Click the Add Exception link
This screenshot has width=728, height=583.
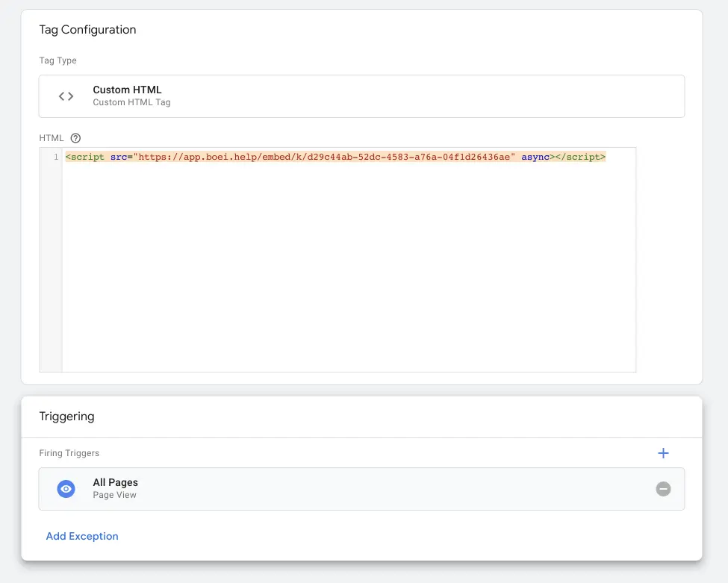[82, 536]
